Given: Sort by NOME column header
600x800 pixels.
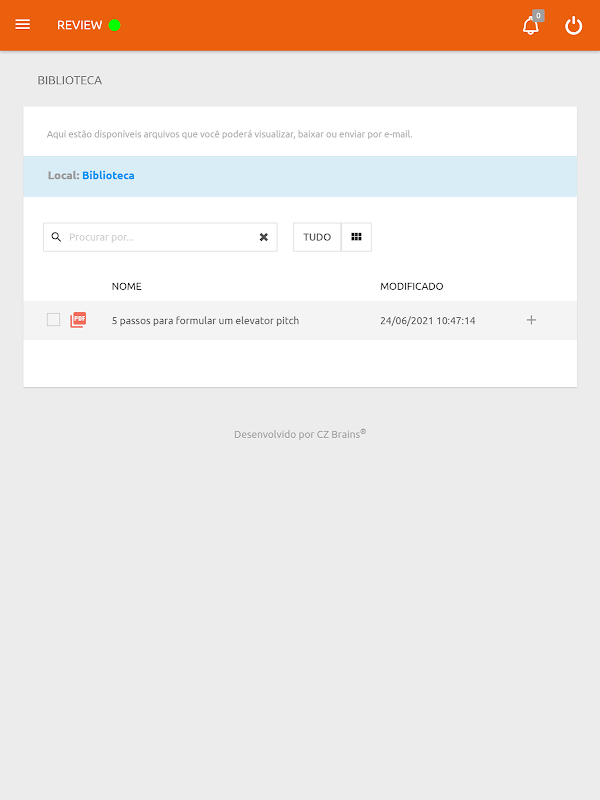Looking at the screenshot, I should coord(127,286).
